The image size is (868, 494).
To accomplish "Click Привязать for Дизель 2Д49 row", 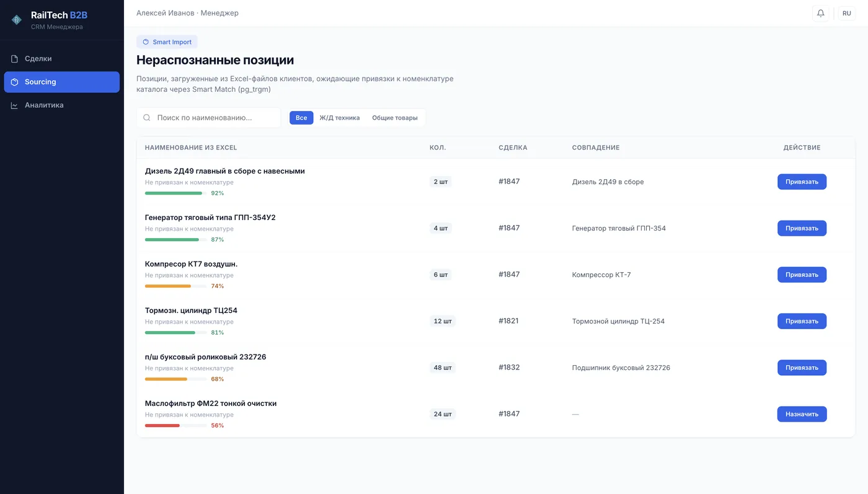I will click(x=802, y=182).
